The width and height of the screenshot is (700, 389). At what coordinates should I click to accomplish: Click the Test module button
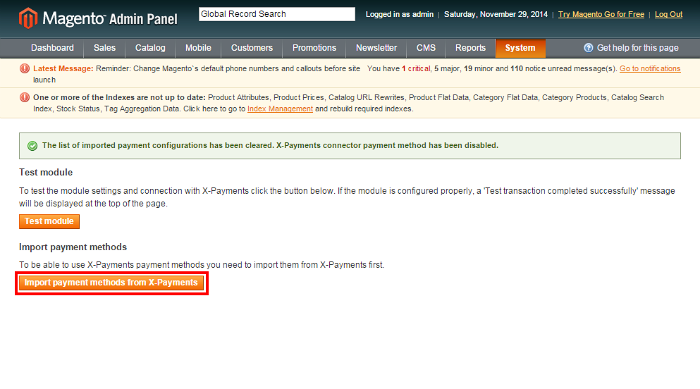coord(49,221)
